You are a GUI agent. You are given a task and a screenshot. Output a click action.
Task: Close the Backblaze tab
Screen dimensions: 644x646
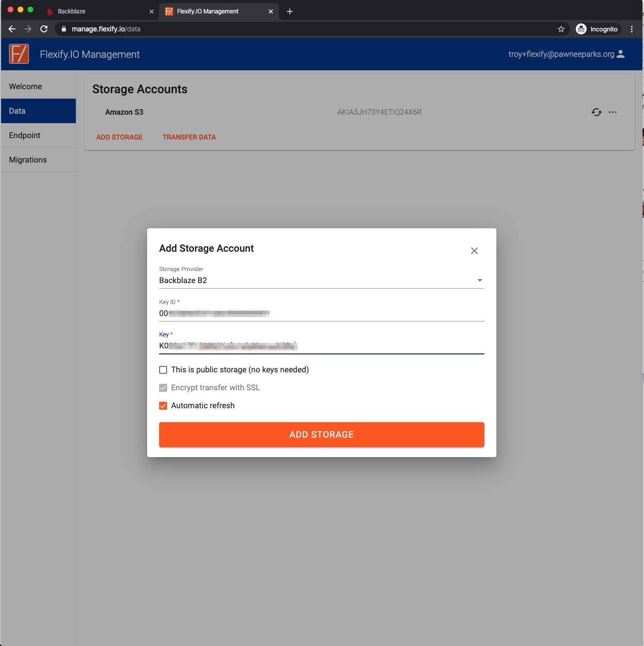point(152,11)
